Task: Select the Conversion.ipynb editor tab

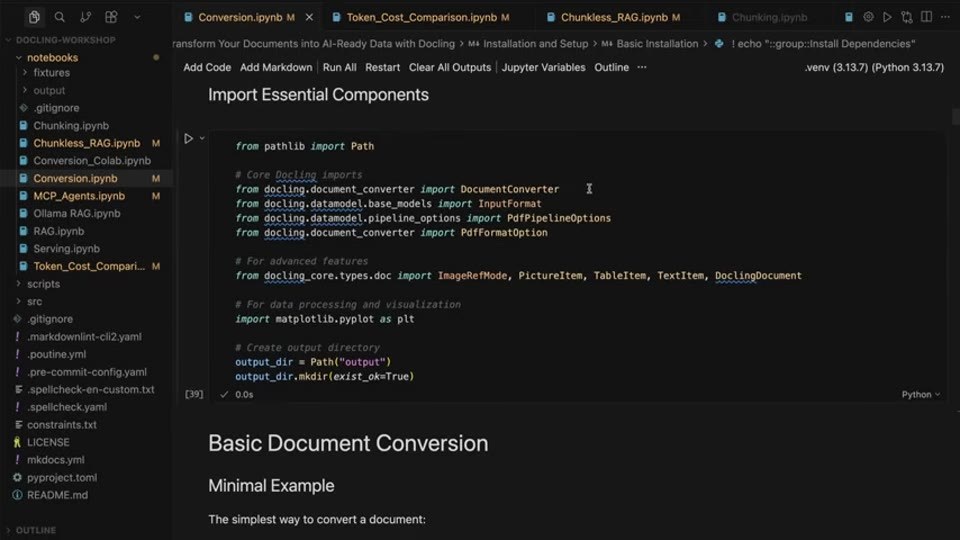Action: pos(240,17)
